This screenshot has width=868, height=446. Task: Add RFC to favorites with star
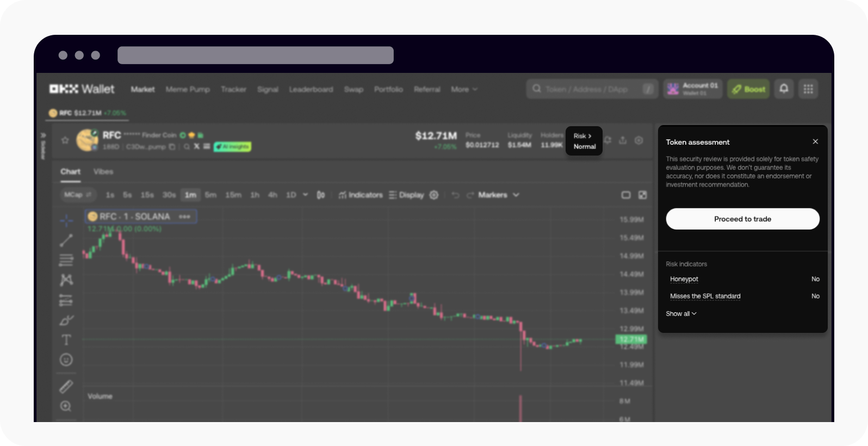[x=65, y=140]
